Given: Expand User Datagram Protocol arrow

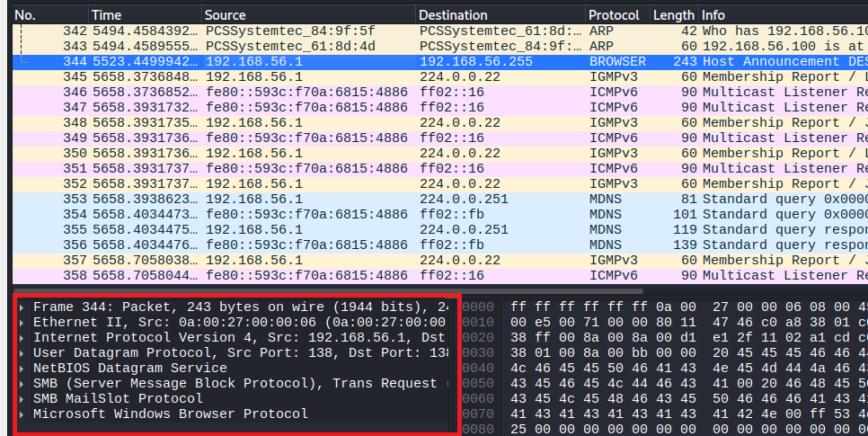Looking at the screenshot, I should 22,353.
